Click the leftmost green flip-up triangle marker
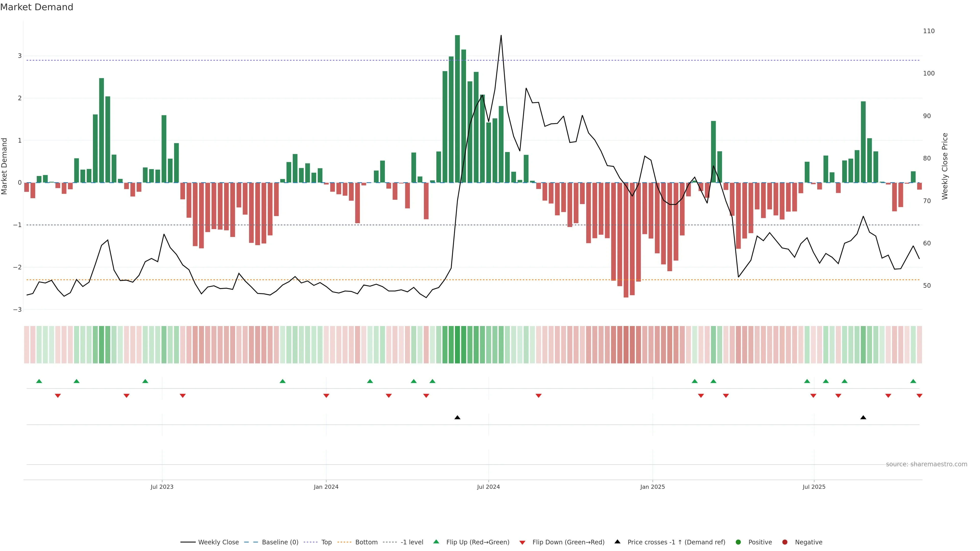 39,381
